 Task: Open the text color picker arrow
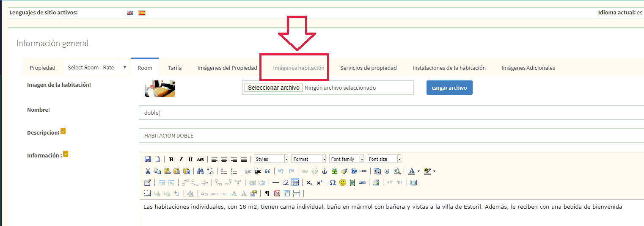pyautogui.click(x=419, y=171)
